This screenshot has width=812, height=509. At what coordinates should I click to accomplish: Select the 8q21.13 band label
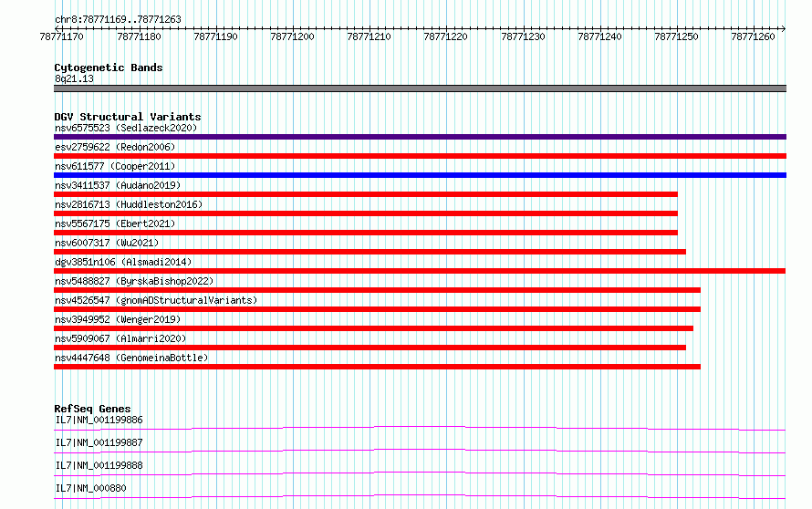[x=74, y=78]
